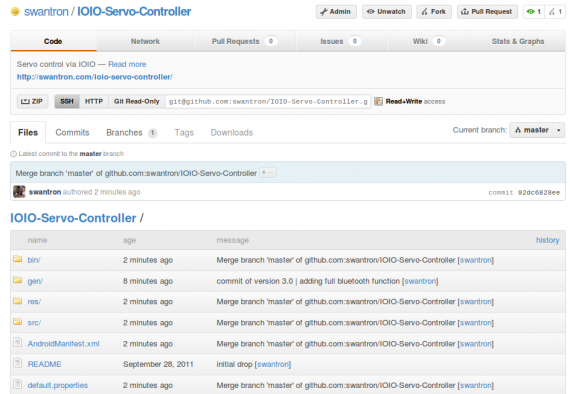Click the swantron owner link in title
570x394 pixels.
click(x=46, y=12)
